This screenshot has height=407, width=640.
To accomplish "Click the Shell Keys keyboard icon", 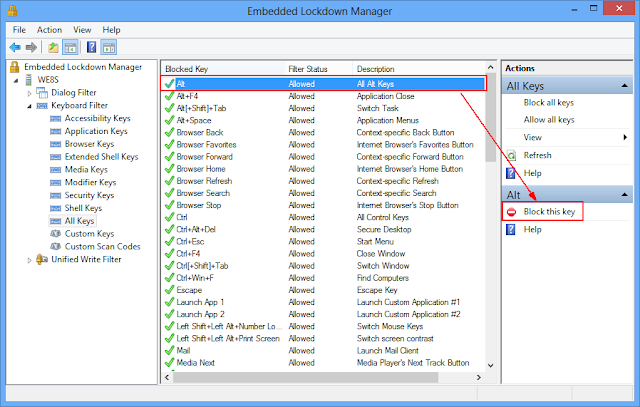I will point(56,208).
